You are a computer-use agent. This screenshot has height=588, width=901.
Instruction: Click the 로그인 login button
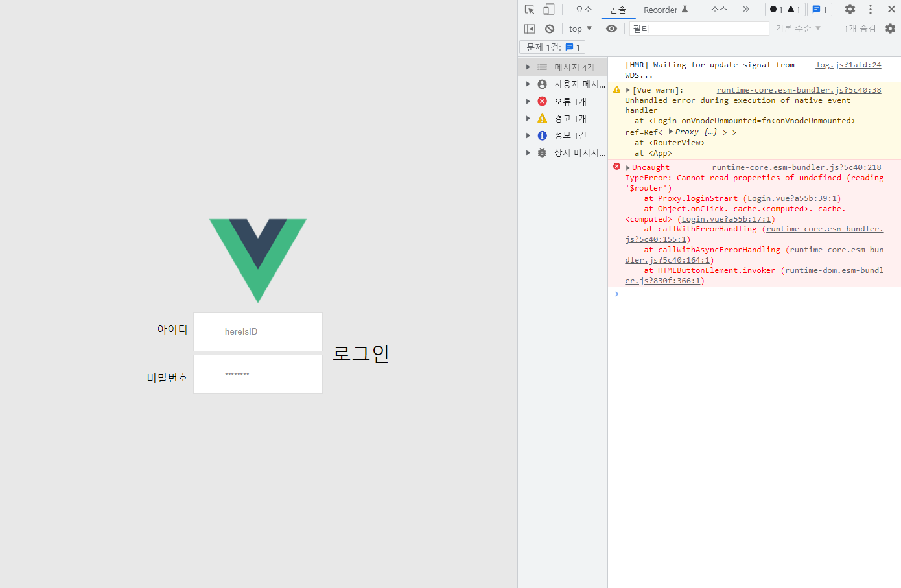tap(360, 353)
